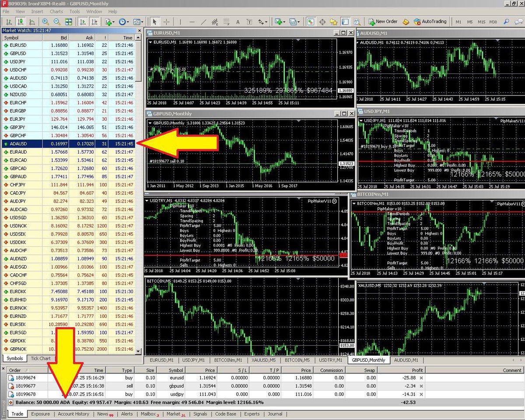The width and height of the screenshot is (525, 420).
Task: Expand the templates dropdown in toolbar
Action: click(138, 21)
